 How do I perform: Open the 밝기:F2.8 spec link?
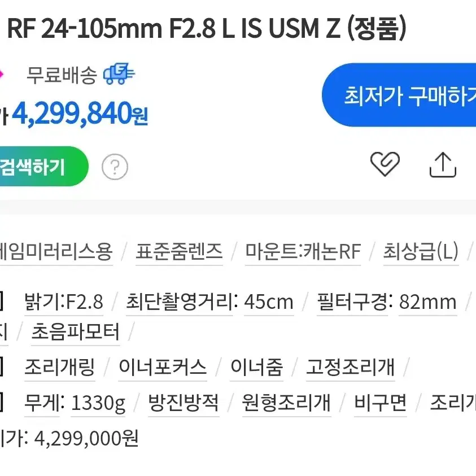[64, 302]
